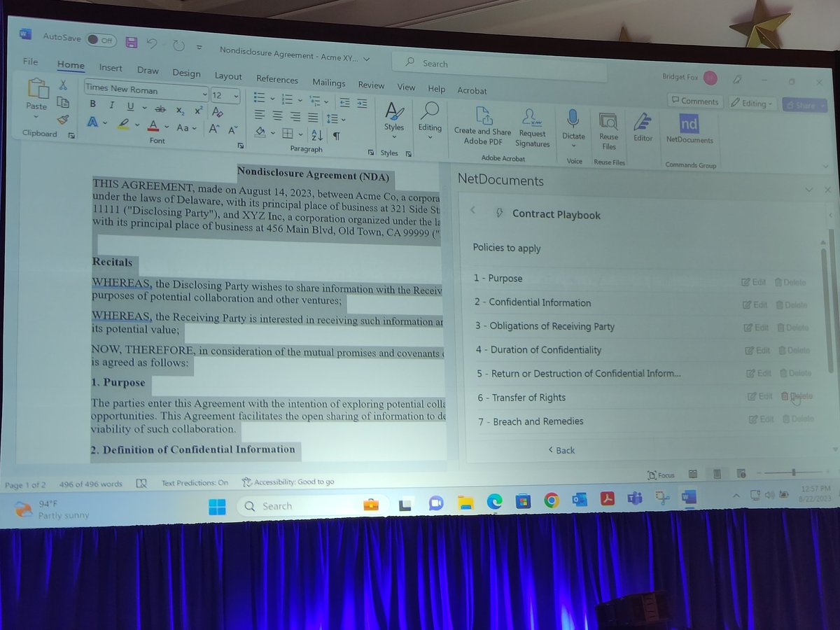Viewport: 840px width, 630px height.
Task: Switch to the Design tab
Action: [x=186, y=73]
